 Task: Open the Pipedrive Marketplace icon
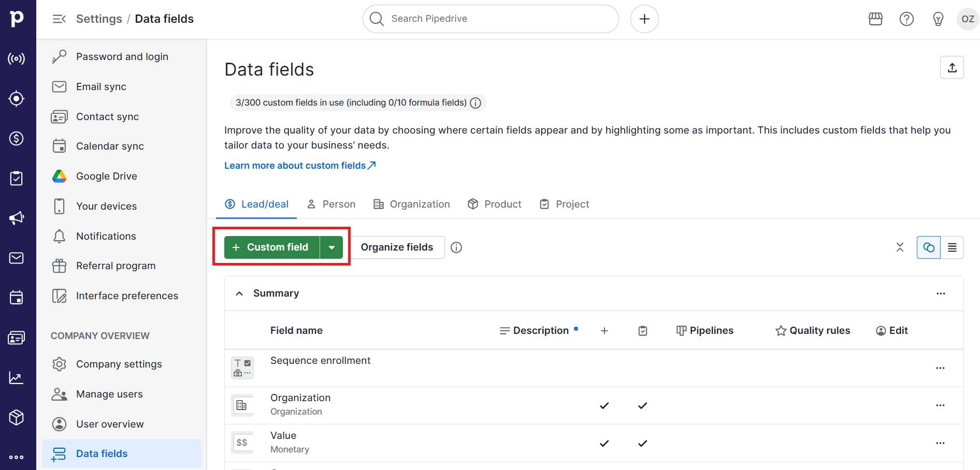tap(875, 19)
